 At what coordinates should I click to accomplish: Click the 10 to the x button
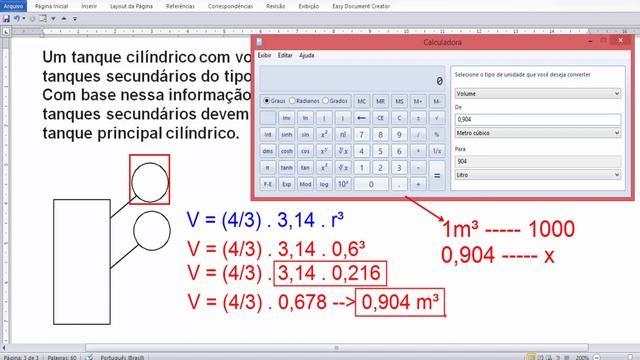point(343,184)
